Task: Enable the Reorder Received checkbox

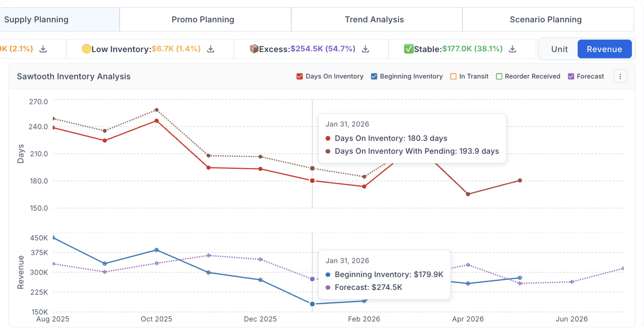Action: click(499, 76)
